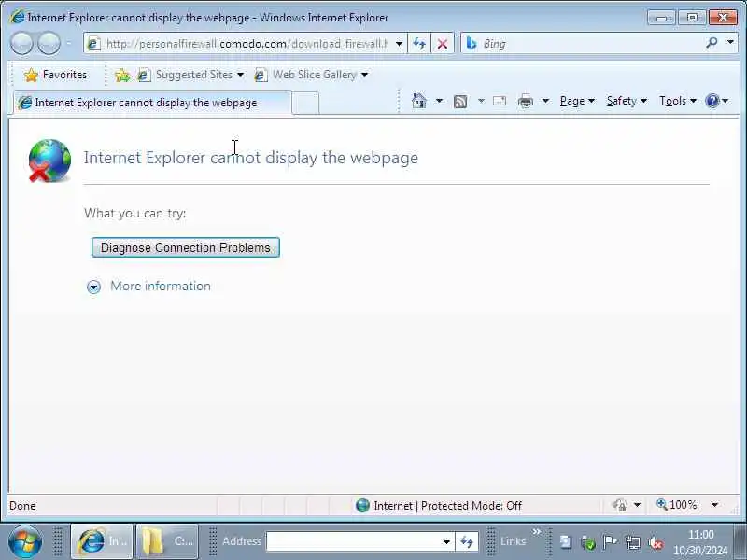Click the taskbar Address Go icon
747x560 pixels.
click(x=466, y=542)
